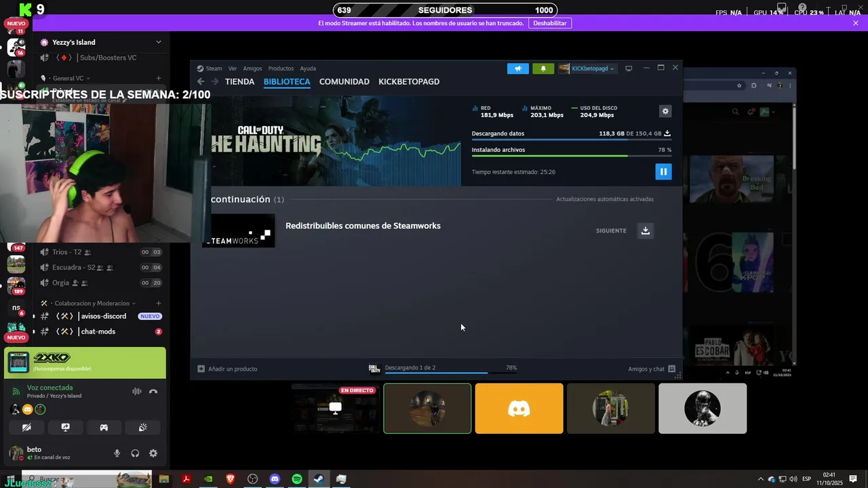Disconnect from Discord voice call
This screenshot has height=488, width=868.
pyautogui.click(x=153, y=391)
